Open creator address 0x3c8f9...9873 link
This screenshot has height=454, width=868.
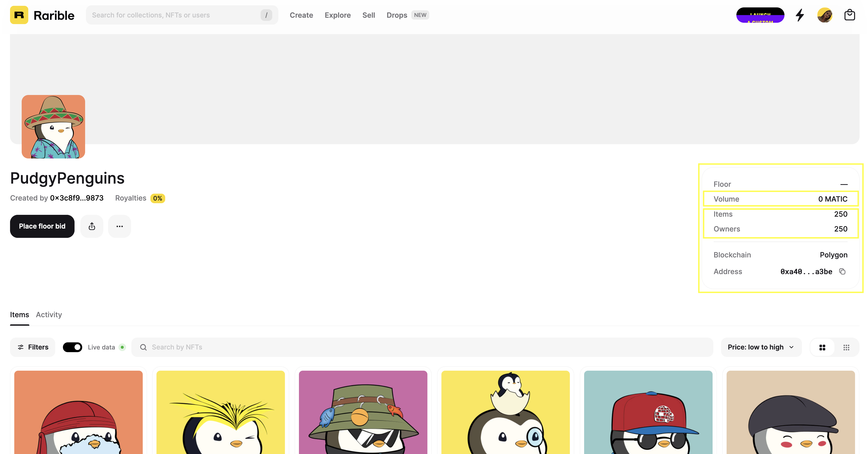76,198
